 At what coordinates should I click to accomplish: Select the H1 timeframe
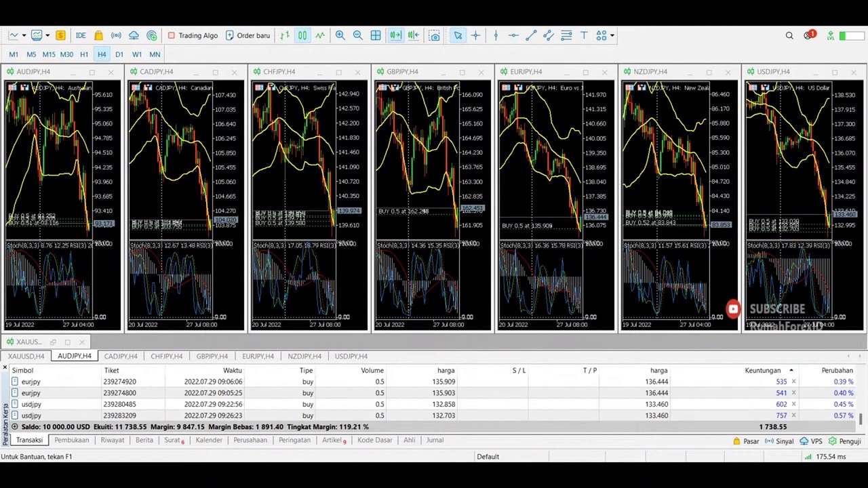pyautogui.click(x=84, y=54)
